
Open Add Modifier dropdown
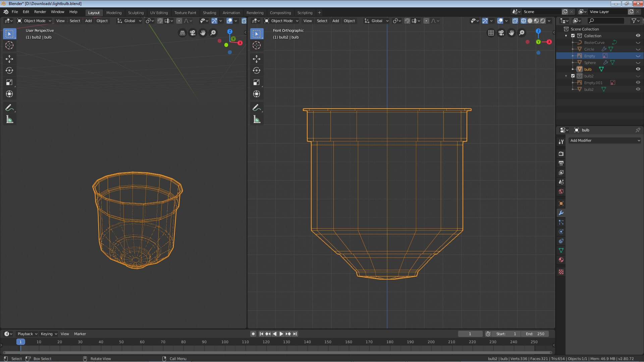605,140
